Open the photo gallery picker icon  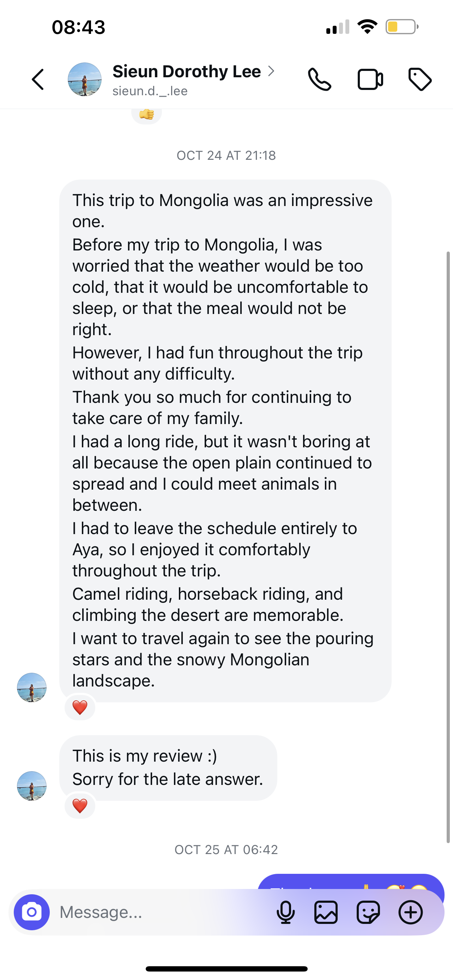[326, 912]
